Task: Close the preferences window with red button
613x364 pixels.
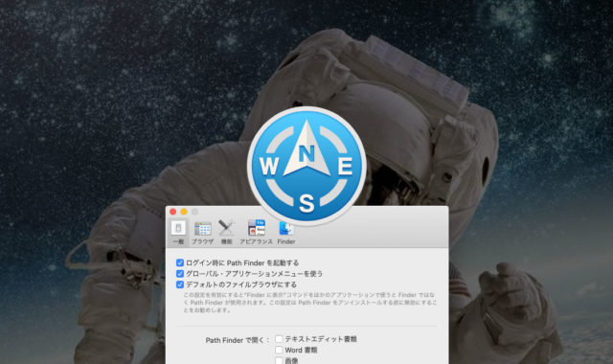Action: [172, 212]
